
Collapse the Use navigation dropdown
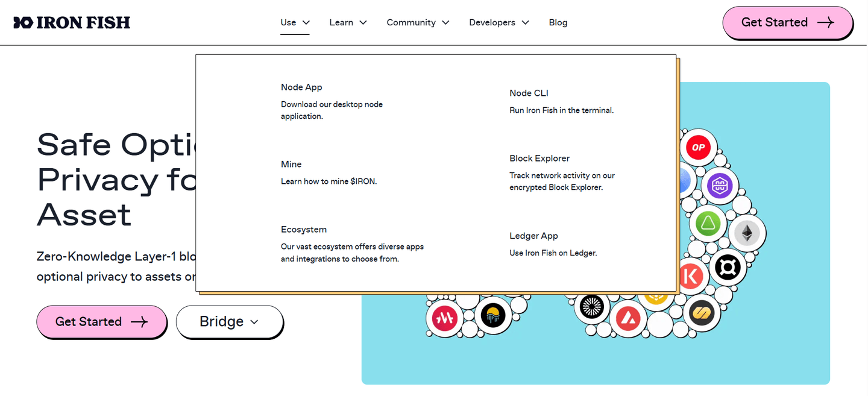[x=295, y=22]
